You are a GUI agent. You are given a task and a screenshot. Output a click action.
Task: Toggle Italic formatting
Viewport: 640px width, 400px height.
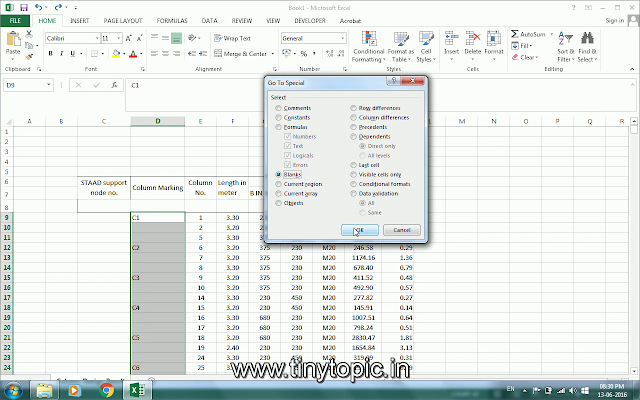pos(62,53)
